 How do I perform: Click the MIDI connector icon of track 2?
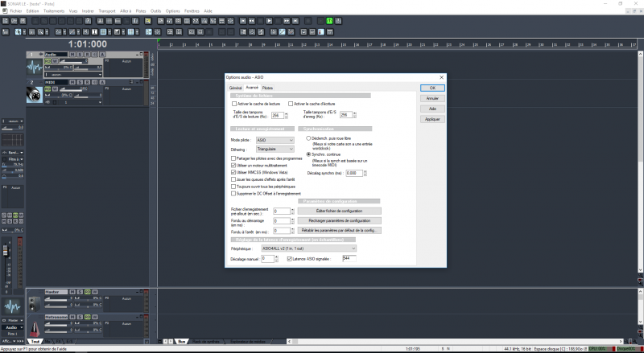point(35,95)
